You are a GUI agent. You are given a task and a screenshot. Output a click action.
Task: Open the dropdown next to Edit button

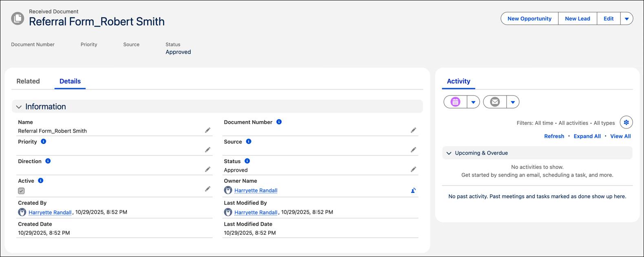click(626, 19)
